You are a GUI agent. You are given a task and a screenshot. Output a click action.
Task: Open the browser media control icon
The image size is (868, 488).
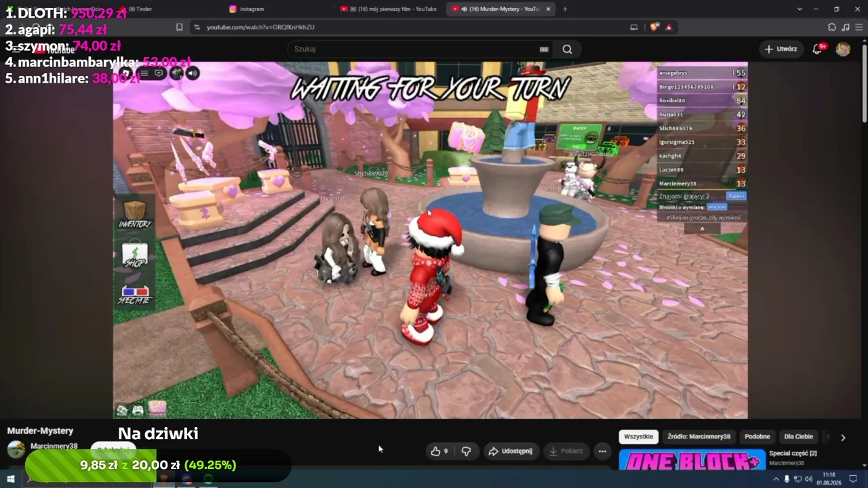coord(846,27)
